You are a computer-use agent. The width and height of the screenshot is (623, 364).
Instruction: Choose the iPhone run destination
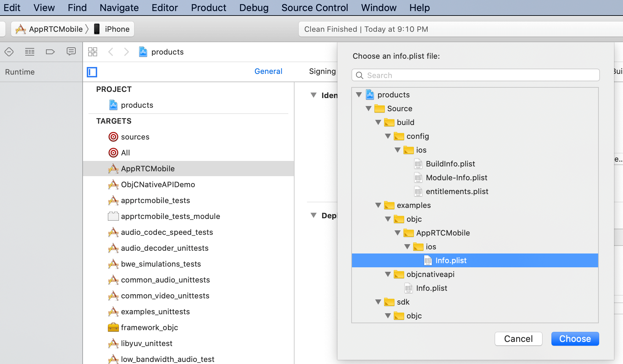(x=112, y=29)
